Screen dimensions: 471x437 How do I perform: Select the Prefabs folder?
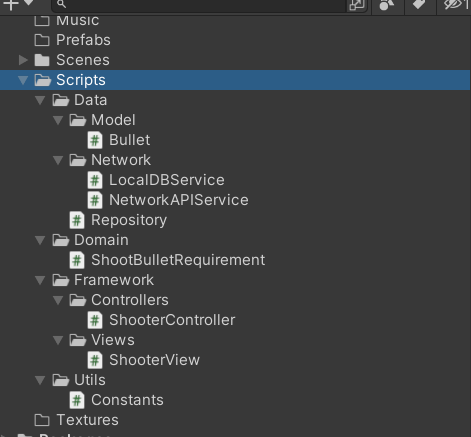[x=73, y=40]
